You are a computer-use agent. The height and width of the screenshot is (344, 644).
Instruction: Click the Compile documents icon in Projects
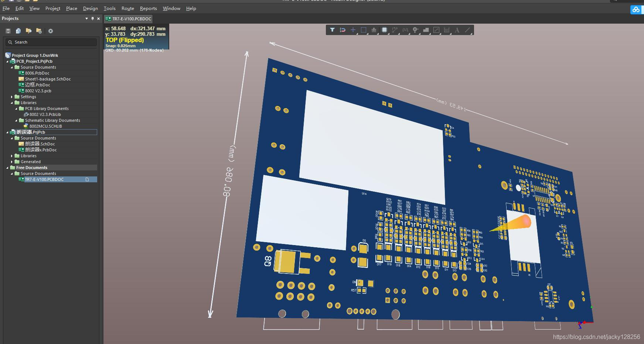coord(18,31)
